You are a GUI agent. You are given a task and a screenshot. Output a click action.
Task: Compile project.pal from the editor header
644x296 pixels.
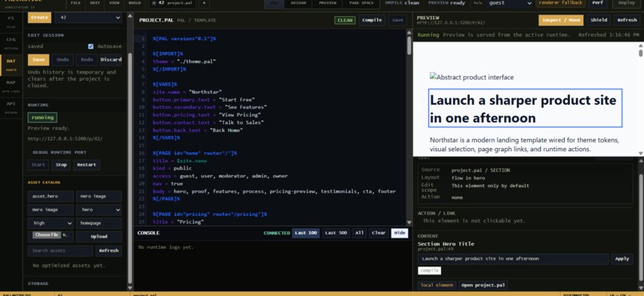(372, 20)
